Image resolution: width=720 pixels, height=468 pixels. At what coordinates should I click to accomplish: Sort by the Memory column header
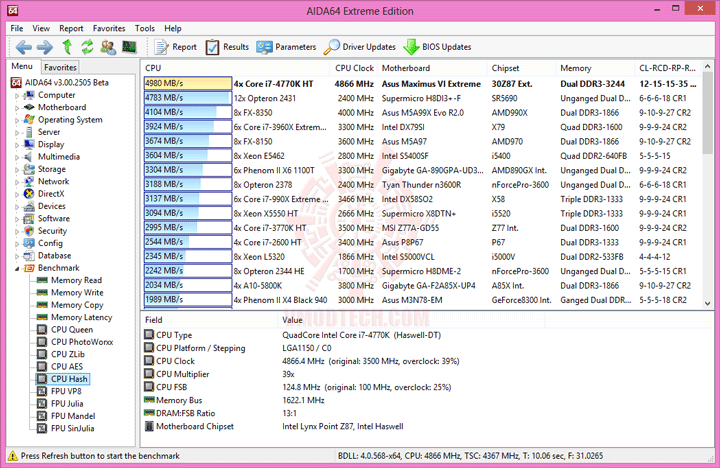click(x=595, y=68)
